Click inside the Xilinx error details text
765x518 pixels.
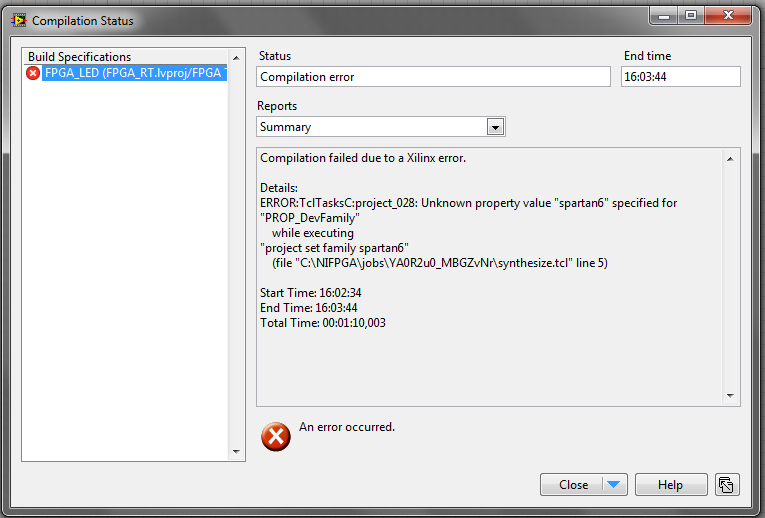pos(480,230)
